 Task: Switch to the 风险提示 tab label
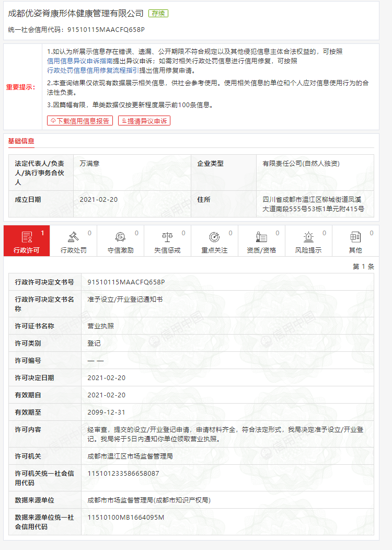click(308, 250)
